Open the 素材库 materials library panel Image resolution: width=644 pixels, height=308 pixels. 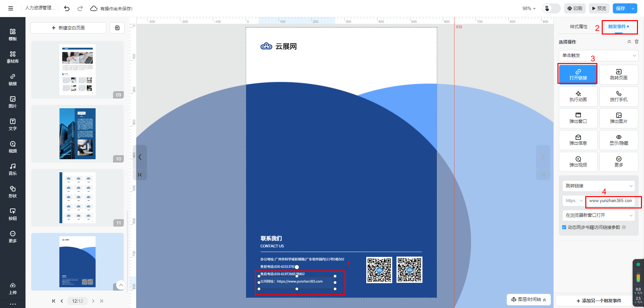13,57
